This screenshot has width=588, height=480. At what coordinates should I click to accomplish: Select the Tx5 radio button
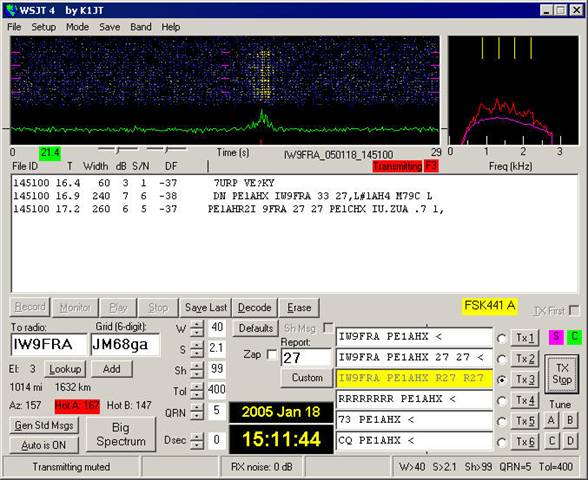pos(501,422)
